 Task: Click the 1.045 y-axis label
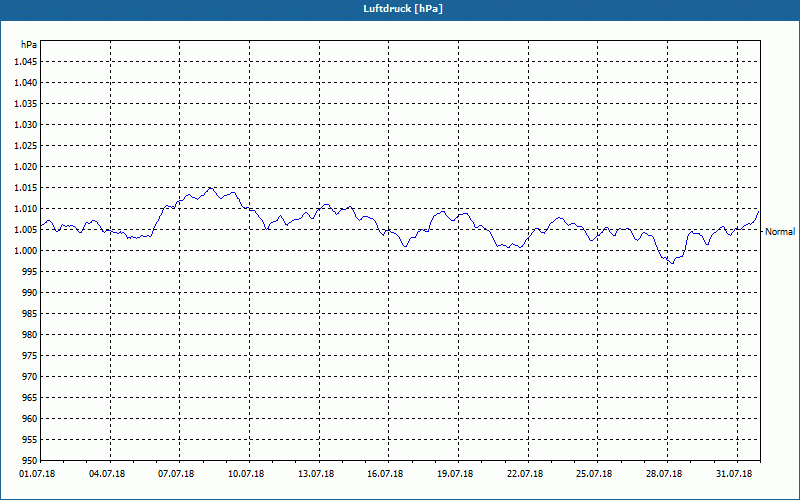coord(27,62)
